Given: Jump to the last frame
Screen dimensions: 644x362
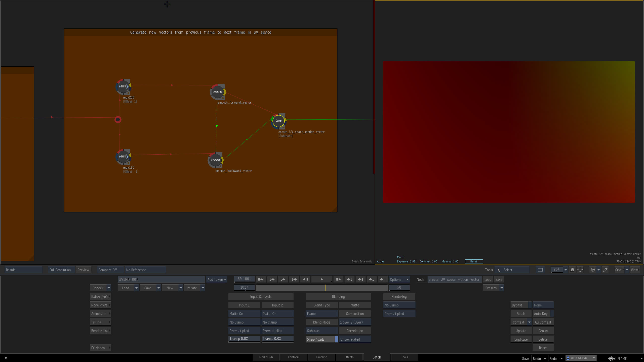Looking at the screenshot, I should (x=383, y=279).
